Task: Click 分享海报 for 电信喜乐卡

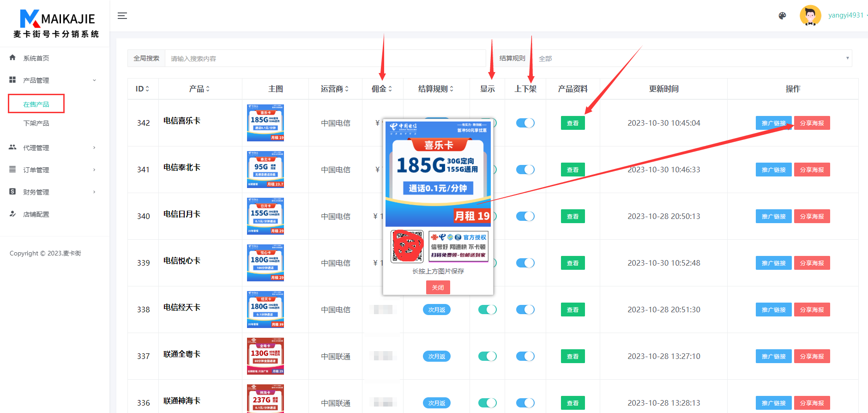Action: [x=812, y=123]
